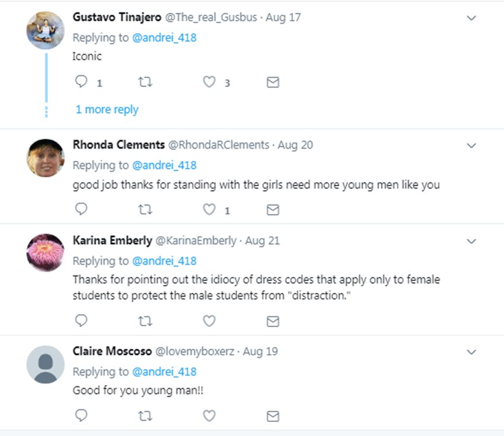The image size is (504, 436).
Task: Open Rhonda Clements' profile name link
Action: click(119, 145)
